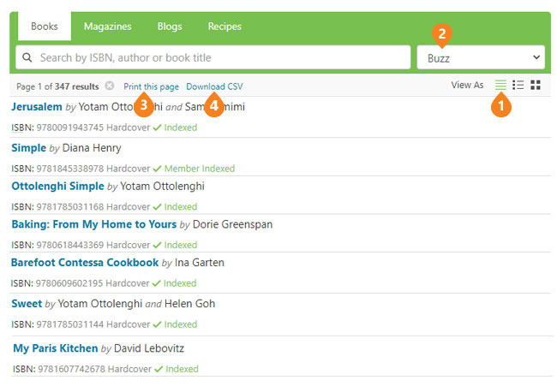Focus the ISBN, author or title search field
This screenshot has height=392, width=557.
click(x=213, y=57)
